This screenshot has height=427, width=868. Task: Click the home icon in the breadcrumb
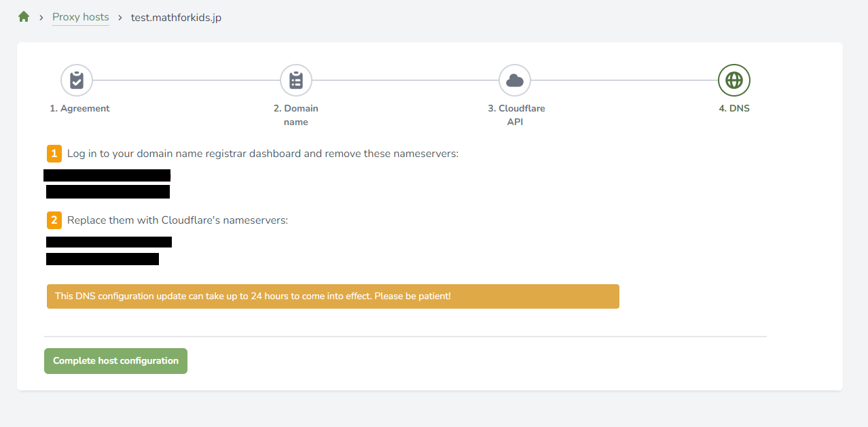pos(24,17)
